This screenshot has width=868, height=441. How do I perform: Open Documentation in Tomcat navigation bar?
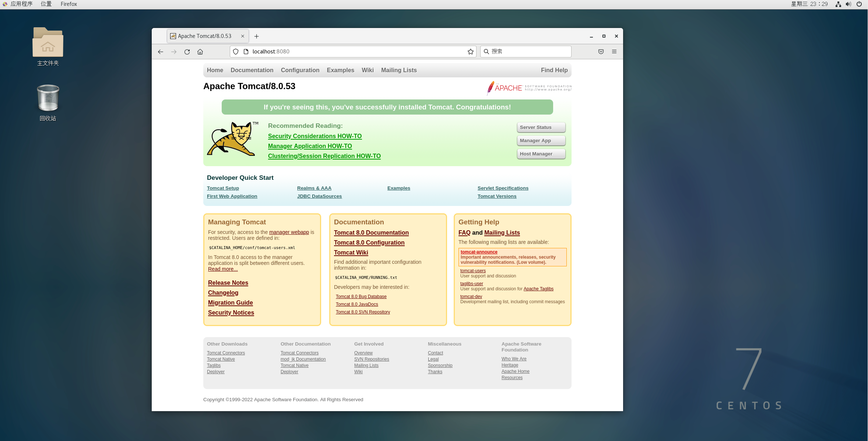coord(252,70)
